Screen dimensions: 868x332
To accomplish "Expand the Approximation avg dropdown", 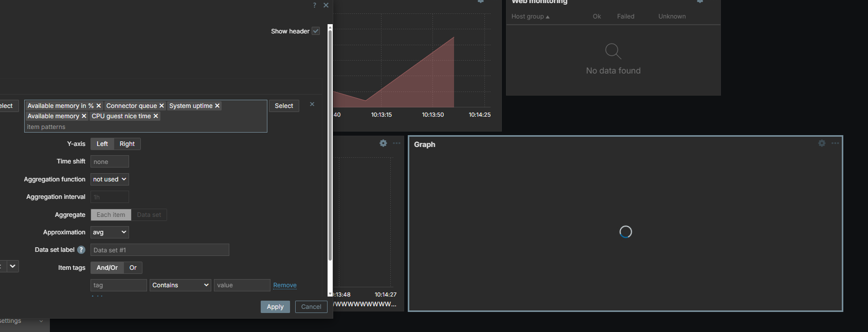I will (x=110, y=232).
